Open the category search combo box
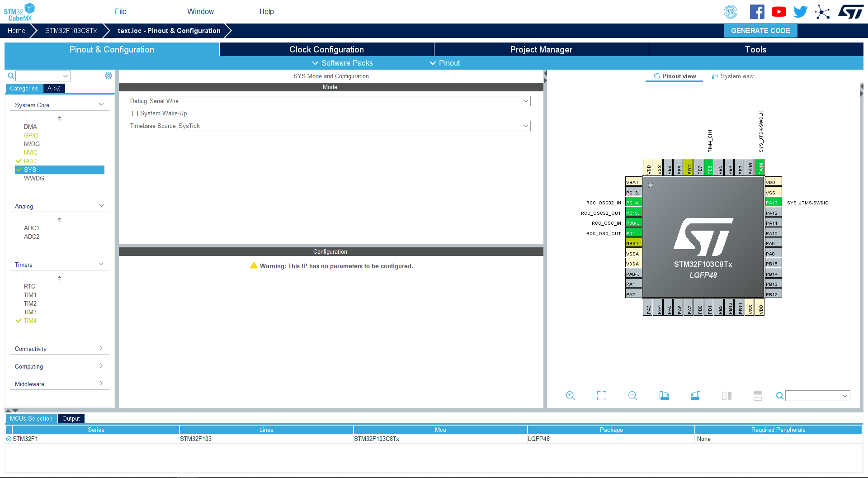 pos(43,76)
